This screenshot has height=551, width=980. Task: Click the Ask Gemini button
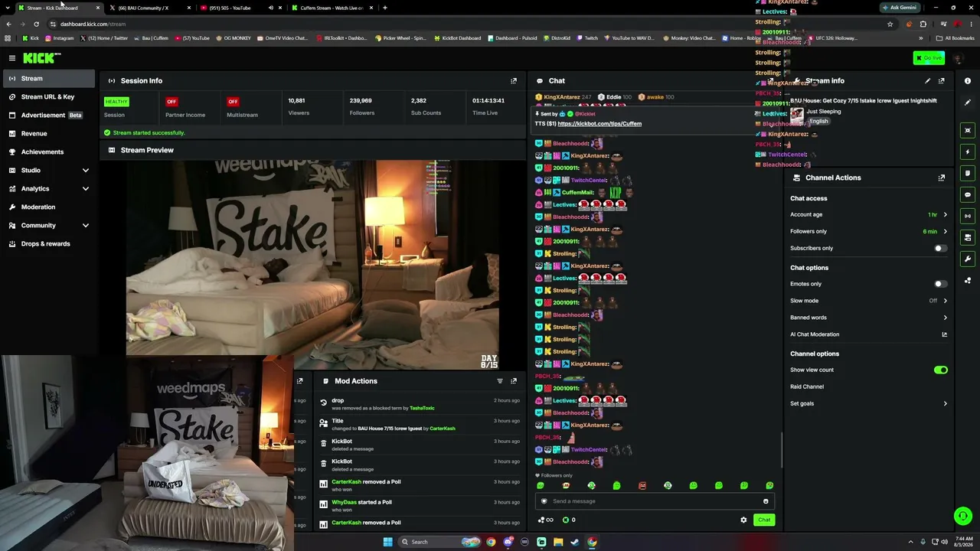(899, 8)
